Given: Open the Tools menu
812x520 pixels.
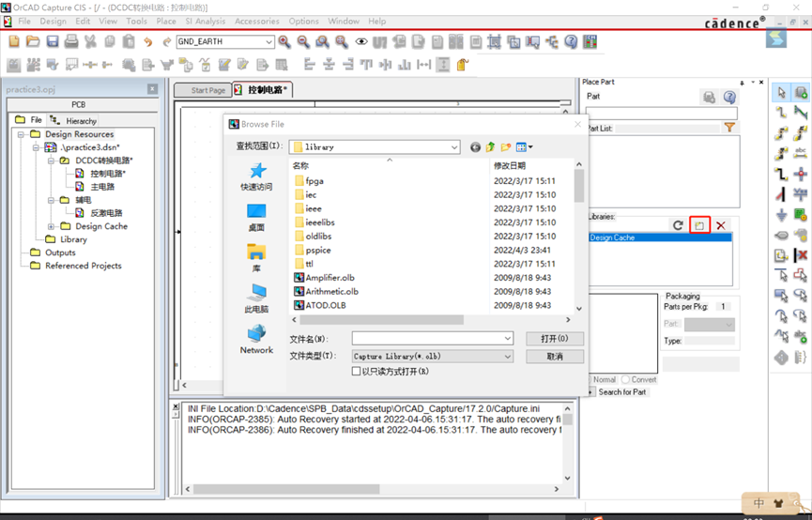Looking at the screenshot, I should tap(137, 22).
